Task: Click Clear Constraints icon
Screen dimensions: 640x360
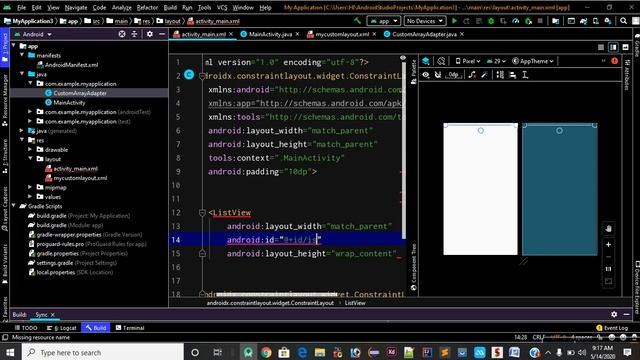Action: [x=472, y=75]
